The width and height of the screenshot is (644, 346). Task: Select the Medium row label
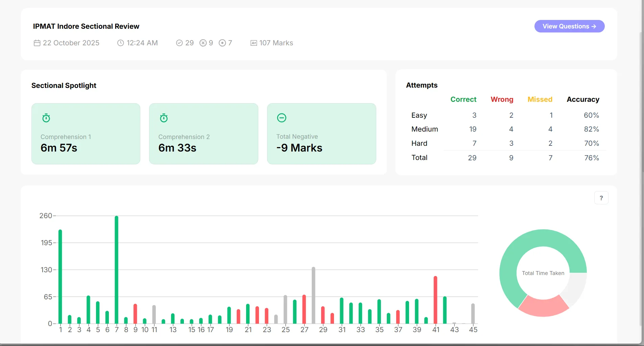point(425,129)
